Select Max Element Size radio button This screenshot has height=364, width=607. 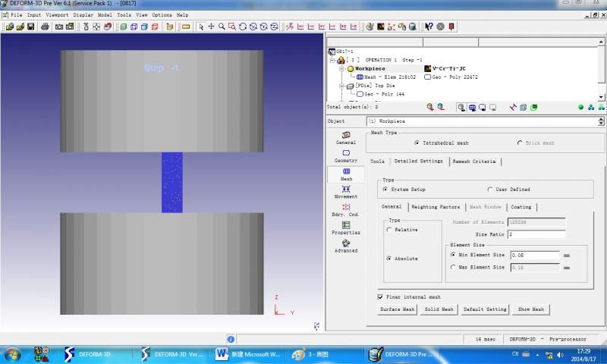click(453, 267)
